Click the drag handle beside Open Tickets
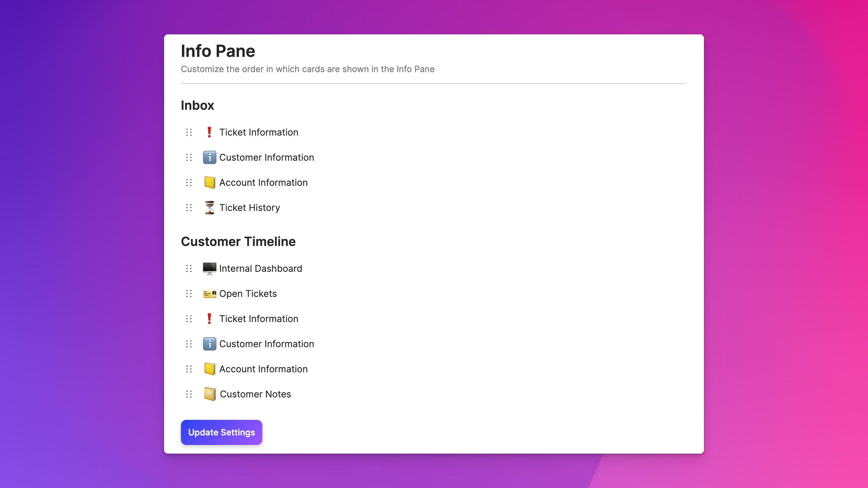The height and width of the screenshot is (488, 868). (189, 294)
